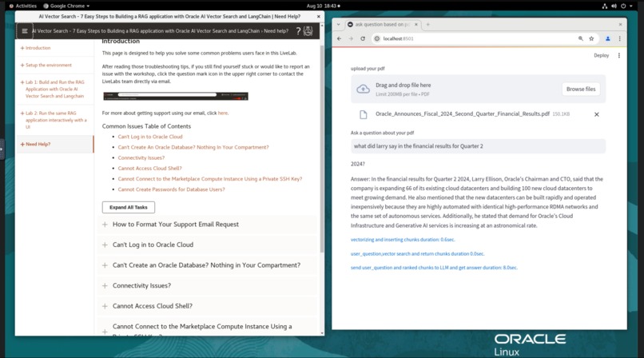Open 'Can't Log in to Oracle Cloud' contents link

coord(150,137)
